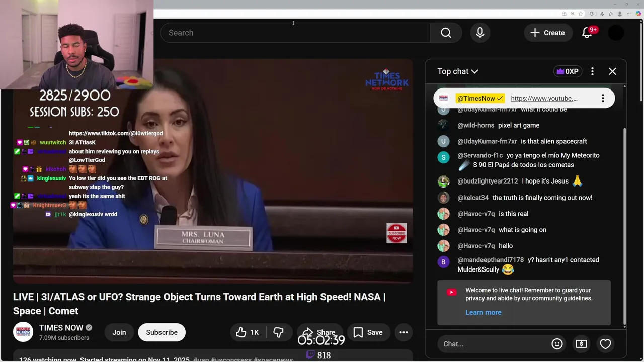Expand the Top chat dropdown
Screen dimensions: 644x362
458,71
